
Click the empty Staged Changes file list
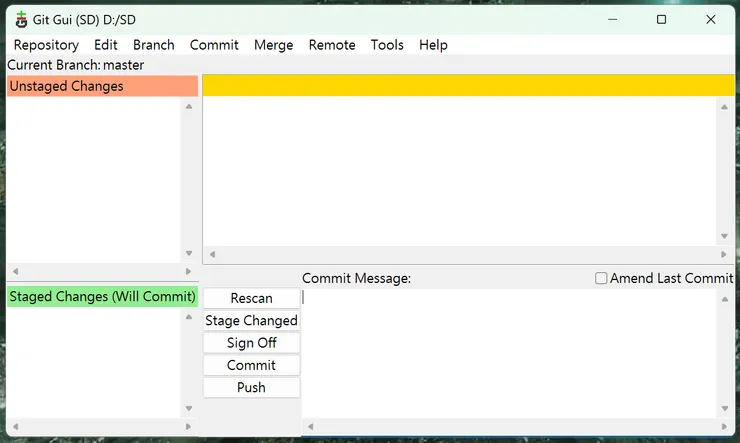pos(93,362)
